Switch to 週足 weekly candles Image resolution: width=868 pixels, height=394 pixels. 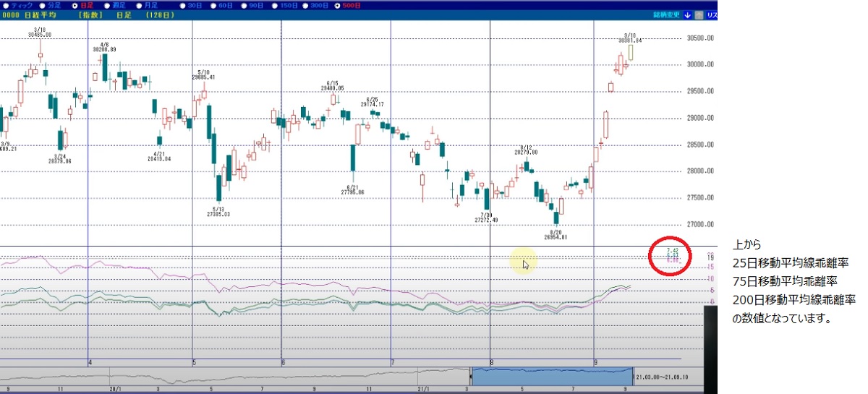(x=106, y=5)
